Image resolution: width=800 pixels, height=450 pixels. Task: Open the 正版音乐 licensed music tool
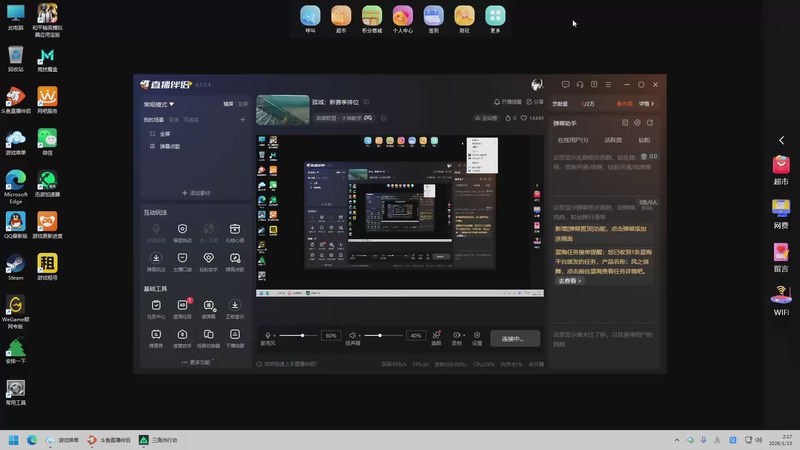tap(235, 309)
